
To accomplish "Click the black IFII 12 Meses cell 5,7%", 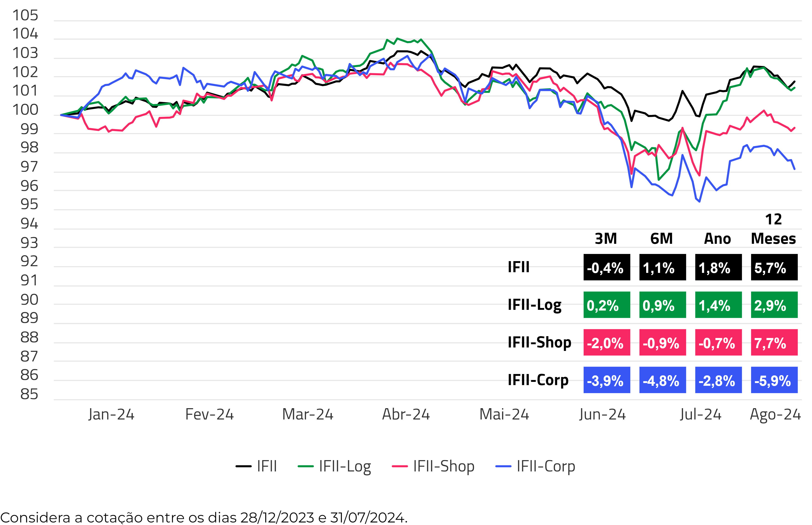I will point(774,267).
